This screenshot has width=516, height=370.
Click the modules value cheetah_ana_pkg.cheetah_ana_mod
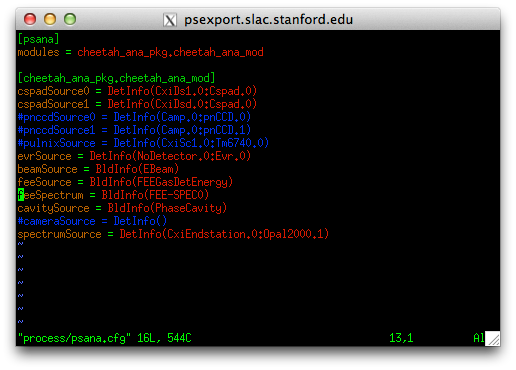[x=170, y=52]
